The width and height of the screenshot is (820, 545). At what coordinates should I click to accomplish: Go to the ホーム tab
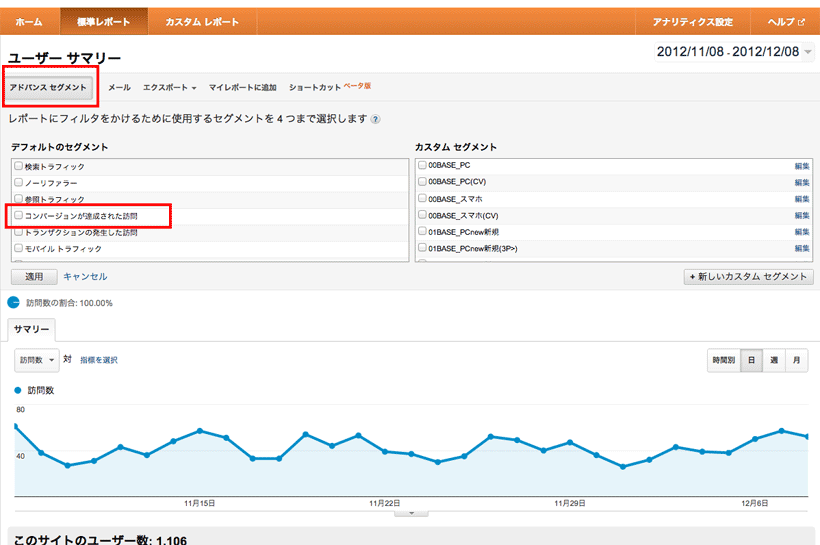[29, 21]
